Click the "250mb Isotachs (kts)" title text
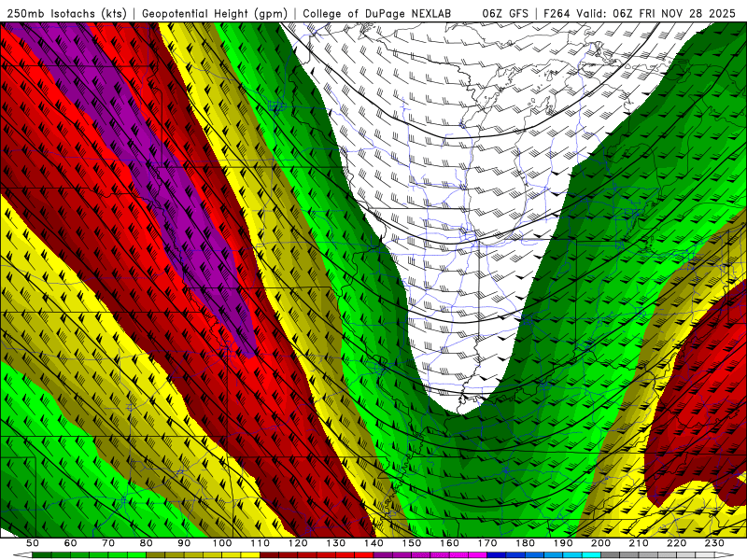The image size is (747, 560). point(66,14)
